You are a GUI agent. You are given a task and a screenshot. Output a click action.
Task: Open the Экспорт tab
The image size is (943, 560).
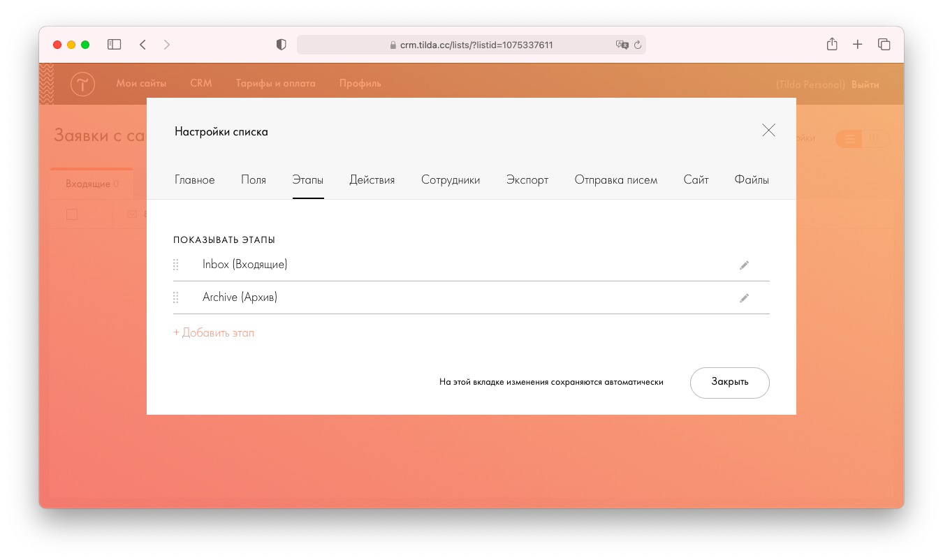coord(527,180)
